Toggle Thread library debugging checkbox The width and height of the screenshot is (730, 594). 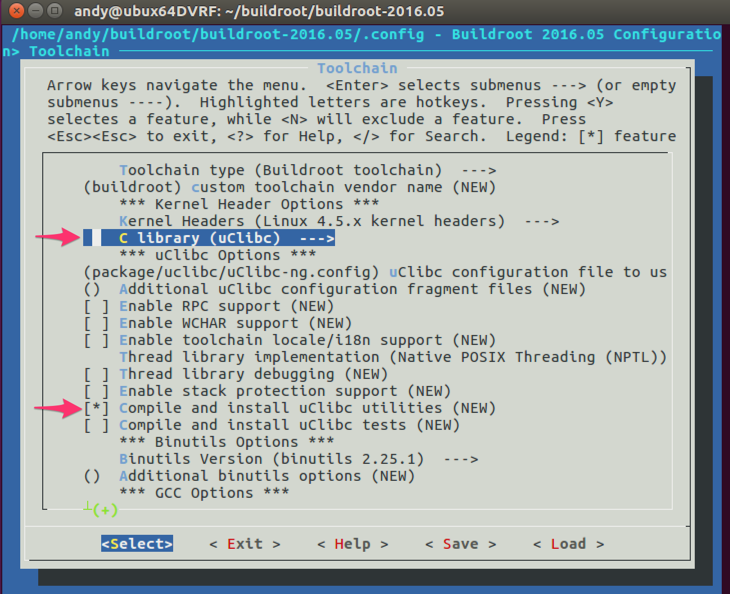click(96, 374)
